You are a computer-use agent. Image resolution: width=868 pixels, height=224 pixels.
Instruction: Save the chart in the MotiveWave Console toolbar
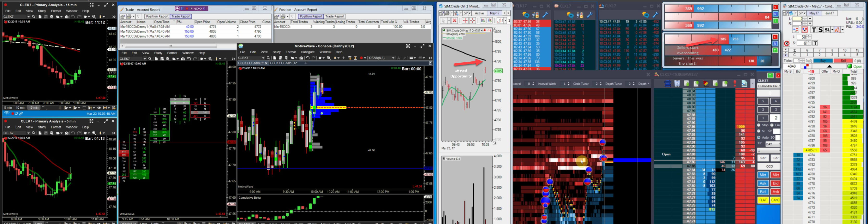pos(280,58)
